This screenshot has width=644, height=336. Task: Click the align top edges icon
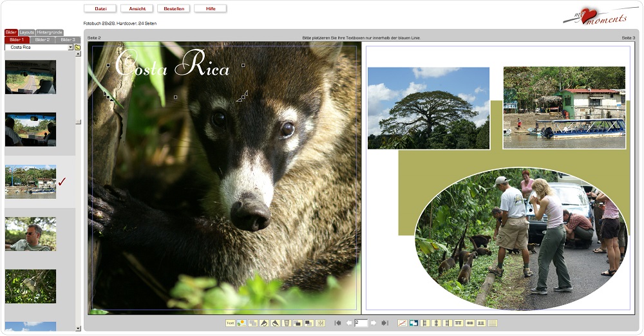pos(459,323)
